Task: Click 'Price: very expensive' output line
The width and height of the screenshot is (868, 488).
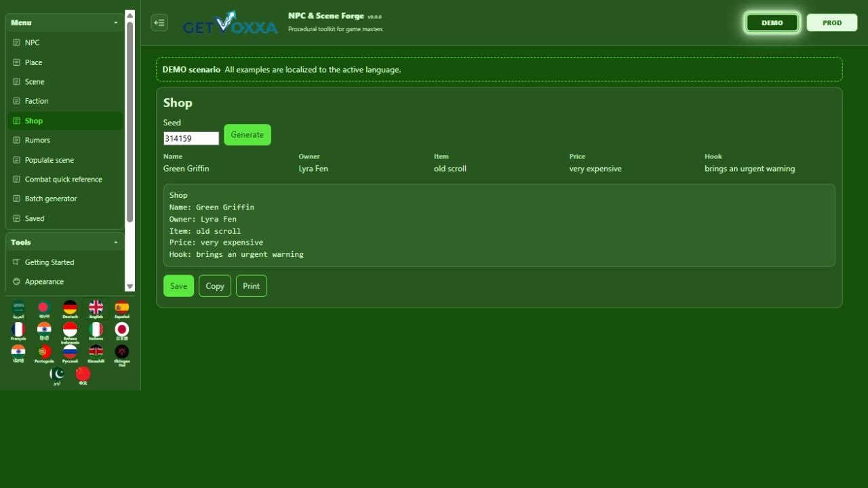Action: point(216,243)
